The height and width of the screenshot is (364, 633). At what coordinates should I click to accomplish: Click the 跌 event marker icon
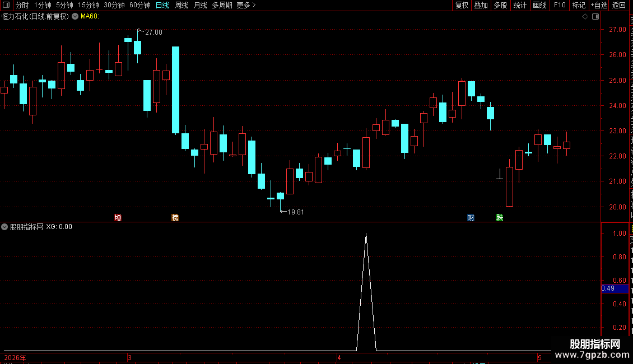click(x=499, y=217)
